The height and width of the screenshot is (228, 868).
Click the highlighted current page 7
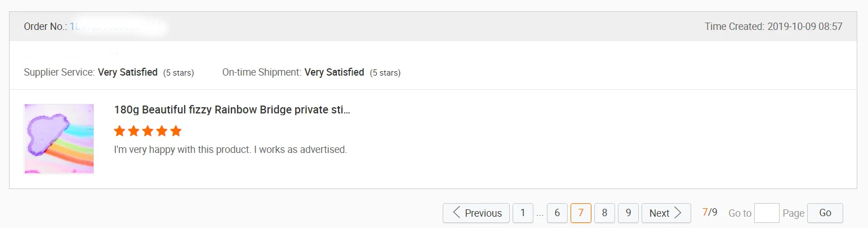tap(581, 213)
